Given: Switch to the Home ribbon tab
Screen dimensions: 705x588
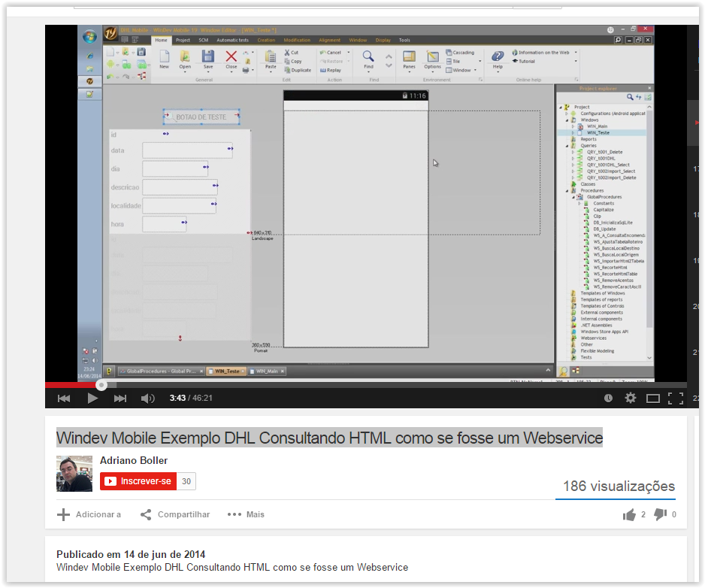Looking at the screenshot, I should point(161,40).
